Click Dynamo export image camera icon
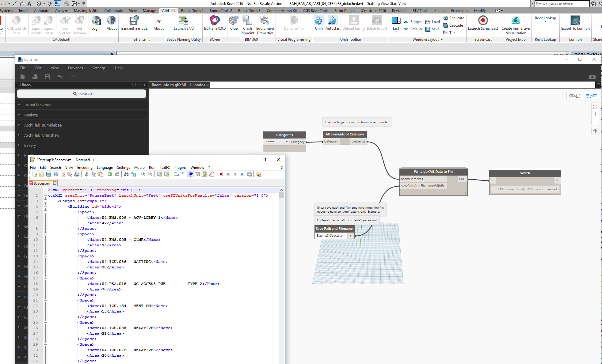This screenshot has height=364, width=602. coord(592,77)
